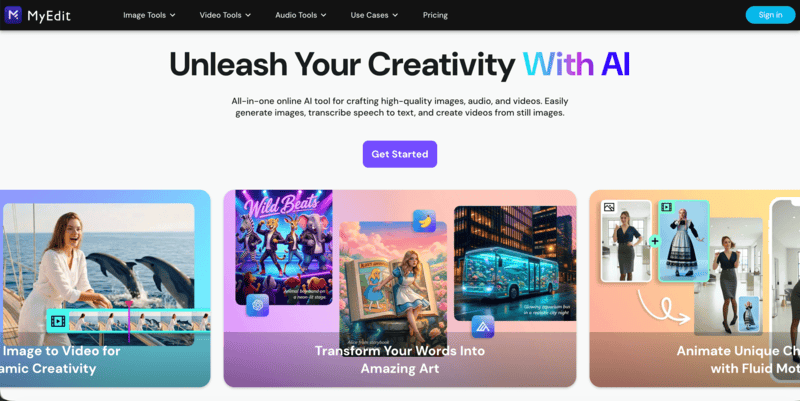The height and width of the screenshot is (401, 800).
Task: Open the glowing aquarium bus image
Action: [x=515, y=263]
